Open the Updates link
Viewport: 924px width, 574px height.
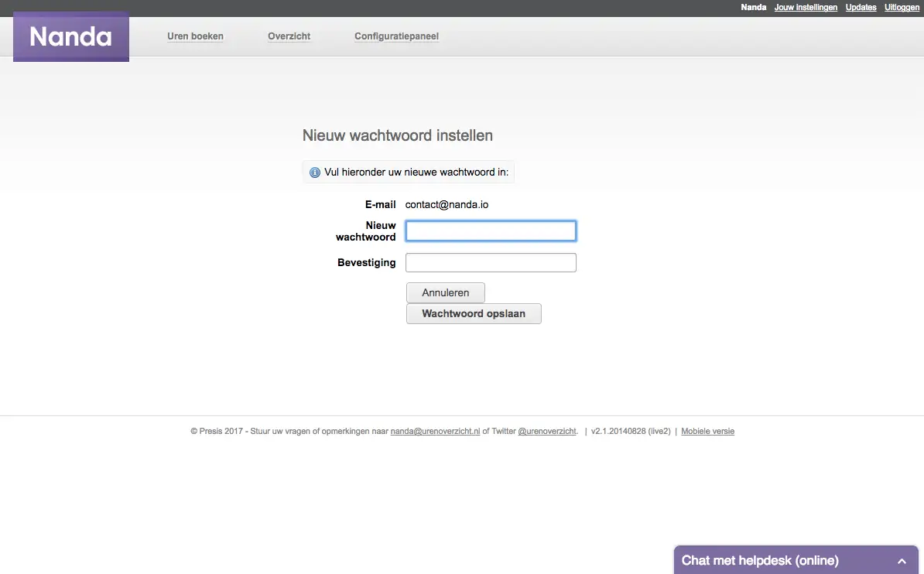(x=861, y=7)
